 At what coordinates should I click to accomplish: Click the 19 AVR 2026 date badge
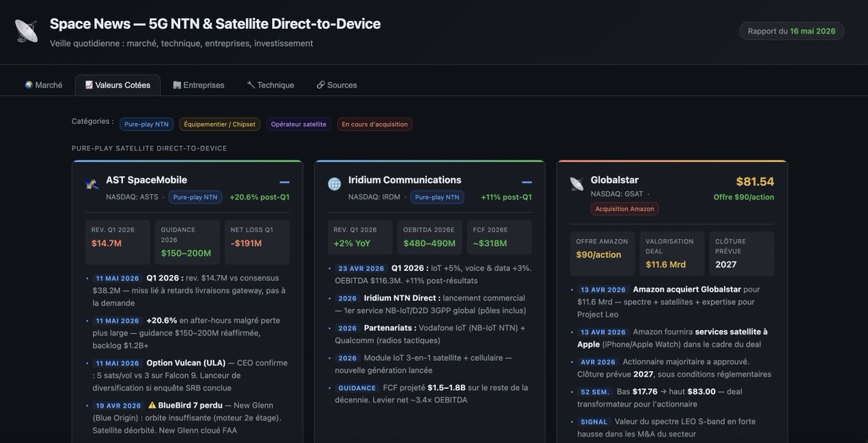tap(117, 406)
